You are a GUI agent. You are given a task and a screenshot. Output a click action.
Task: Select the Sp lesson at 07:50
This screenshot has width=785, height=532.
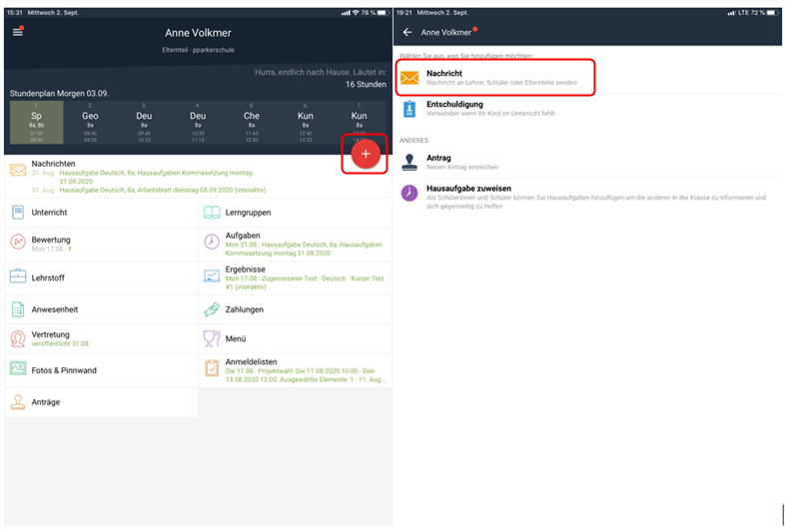37,123
